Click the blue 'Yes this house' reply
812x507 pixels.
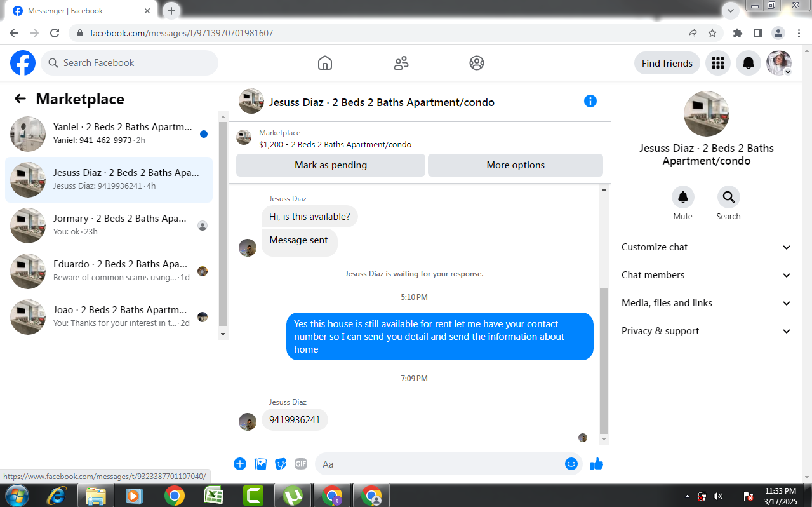[440, 337]
